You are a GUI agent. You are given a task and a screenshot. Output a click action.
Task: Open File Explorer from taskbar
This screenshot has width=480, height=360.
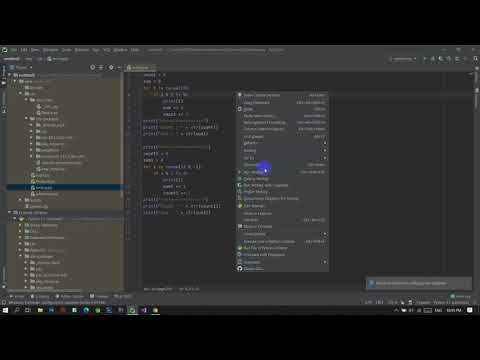(40, 310)
